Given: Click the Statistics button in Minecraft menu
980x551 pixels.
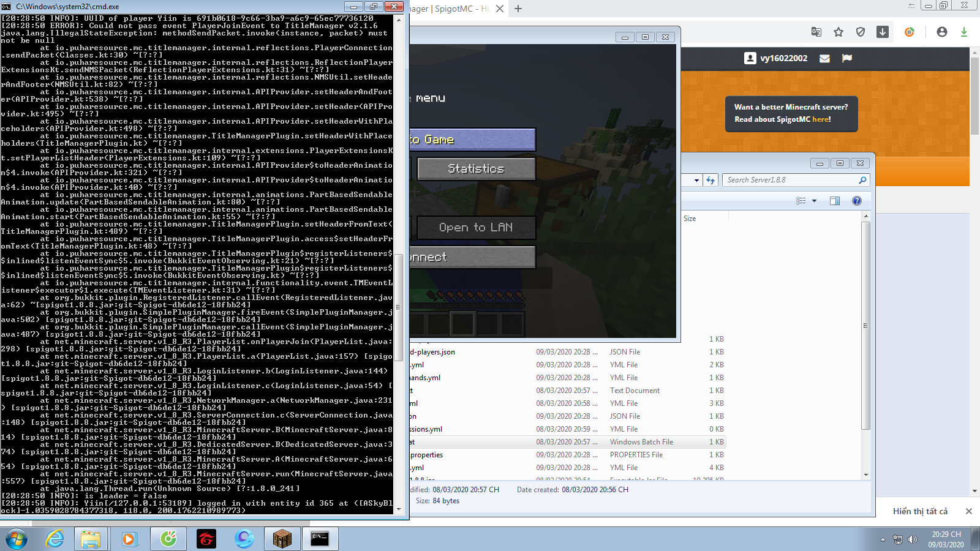Looking at the screenshot, I should [476, 169].
